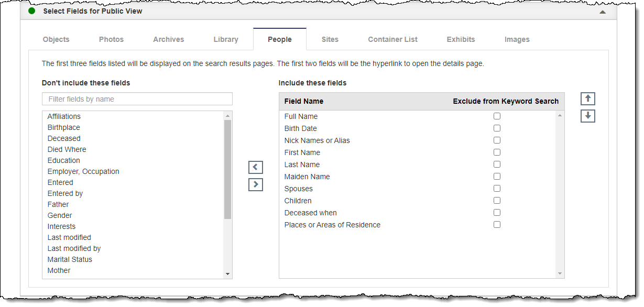Switch to the Objects tab
Screen dimensions: 644x307
pyautogui.click(x=56, y=39)
